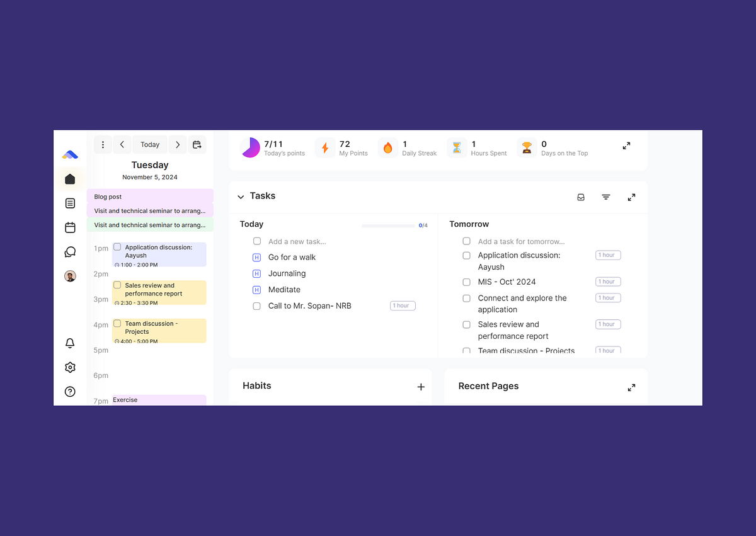Open the green Visit and technical seminar event
The width and height of the screenshot is (756, 536).
(150, 225)
